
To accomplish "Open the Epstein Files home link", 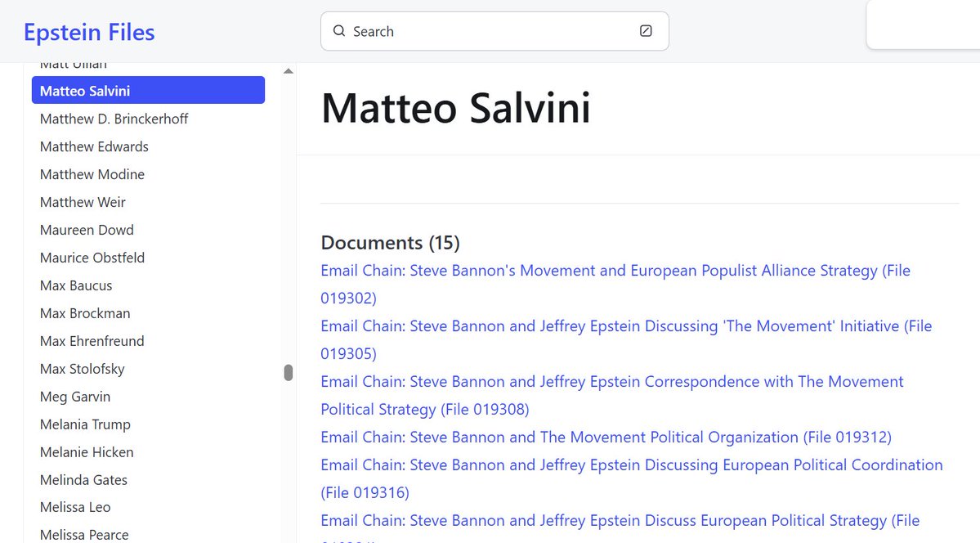I will click(x=89, y=32).
